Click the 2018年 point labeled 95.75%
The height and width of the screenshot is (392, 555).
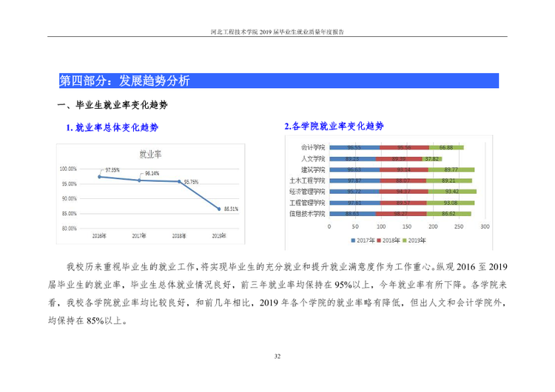[179, 181]
